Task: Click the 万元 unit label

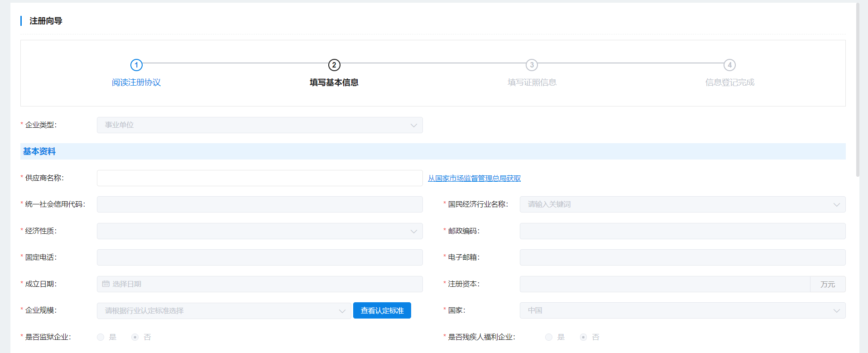Action: [x=828, y=284]
